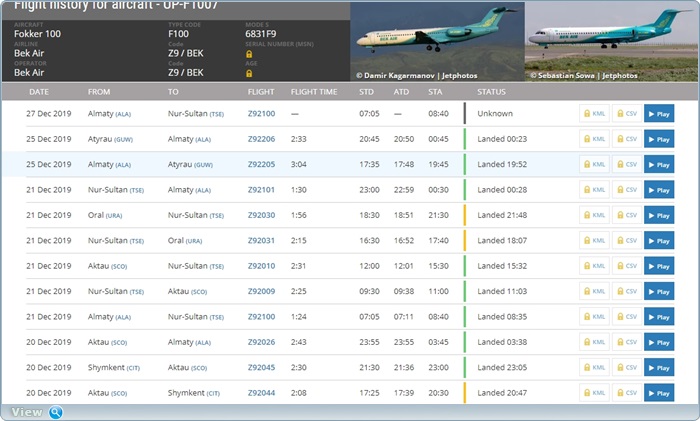The height and width of the screenshot is (421, 700).
Task: Download locked KML for flight Z92009
Action: point(594,292)
